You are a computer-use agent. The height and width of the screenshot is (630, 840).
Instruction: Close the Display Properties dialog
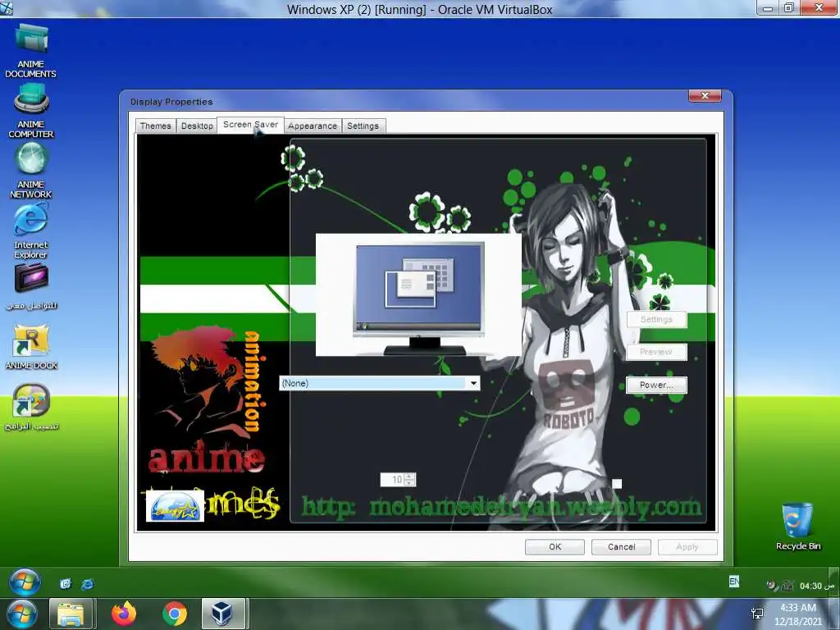click(x=705, y=95)
